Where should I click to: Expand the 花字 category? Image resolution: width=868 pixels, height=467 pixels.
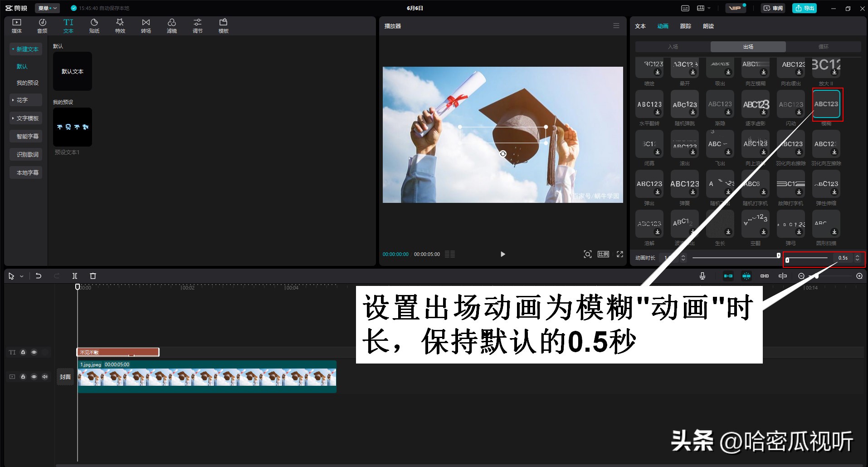coord(26,100)
